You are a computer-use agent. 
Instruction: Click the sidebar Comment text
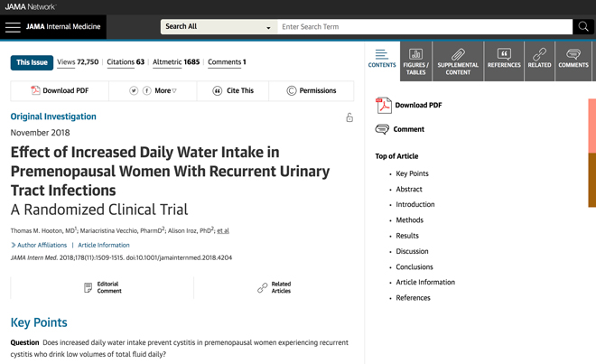click(408, 129)
